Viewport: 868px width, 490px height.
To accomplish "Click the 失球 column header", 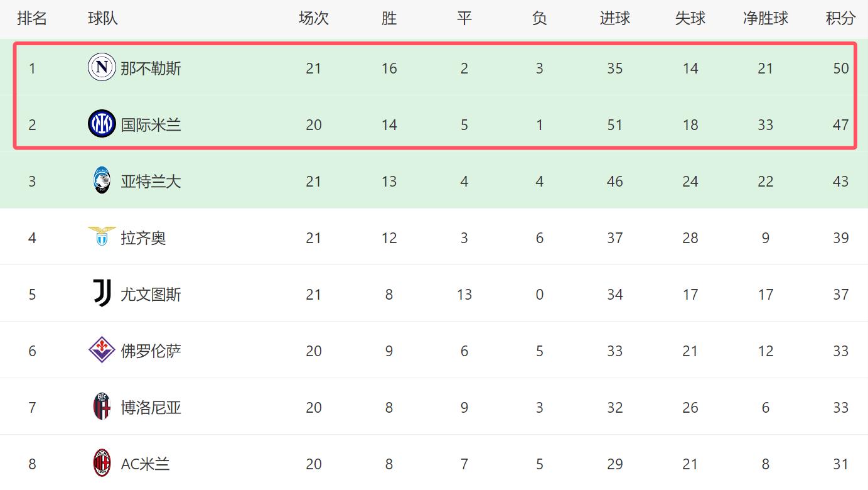I will 690,18.
